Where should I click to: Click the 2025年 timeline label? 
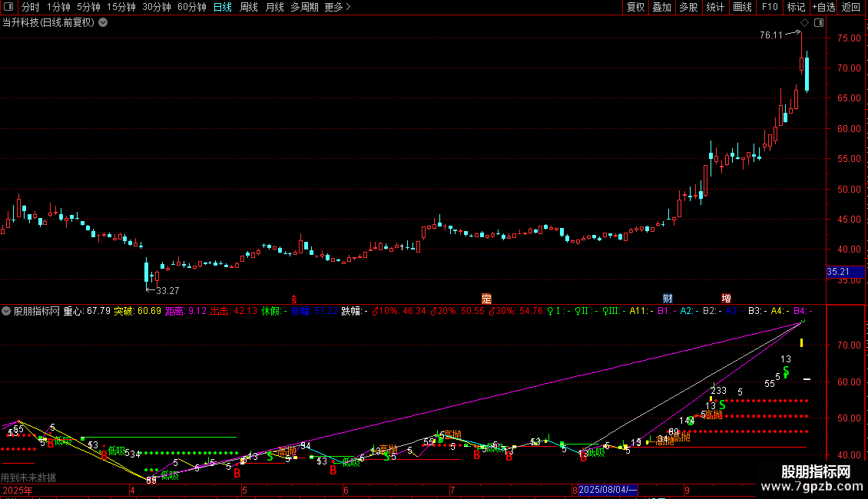click(x=17, y=490)
